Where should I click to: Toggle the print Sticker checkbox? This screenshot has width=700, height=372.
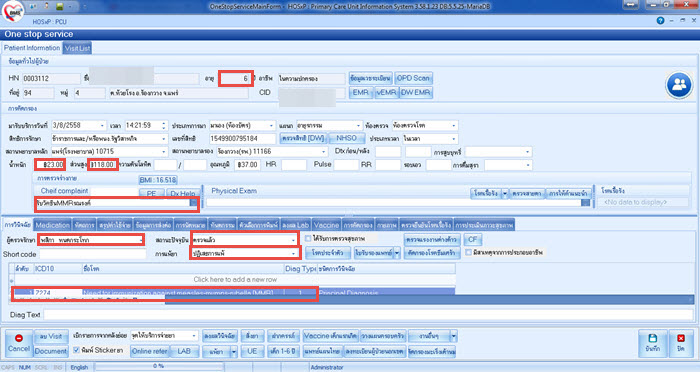pyautogui.click(x=76, y=350)
